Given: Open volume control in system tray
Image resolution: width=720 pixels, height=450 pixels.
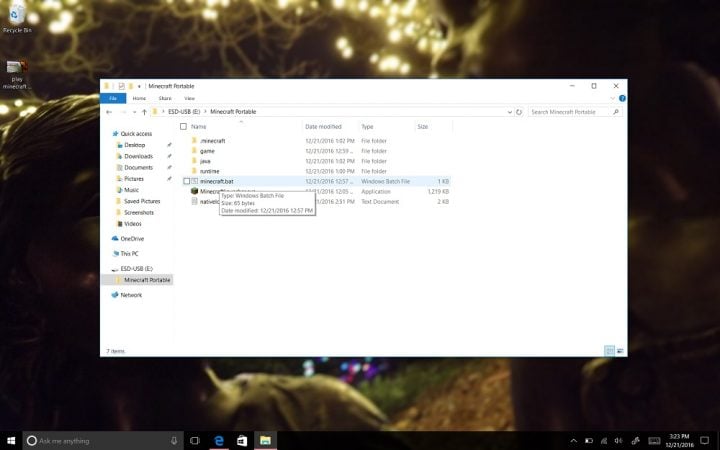Looking at the screenshot, I should tap(619, 441).
